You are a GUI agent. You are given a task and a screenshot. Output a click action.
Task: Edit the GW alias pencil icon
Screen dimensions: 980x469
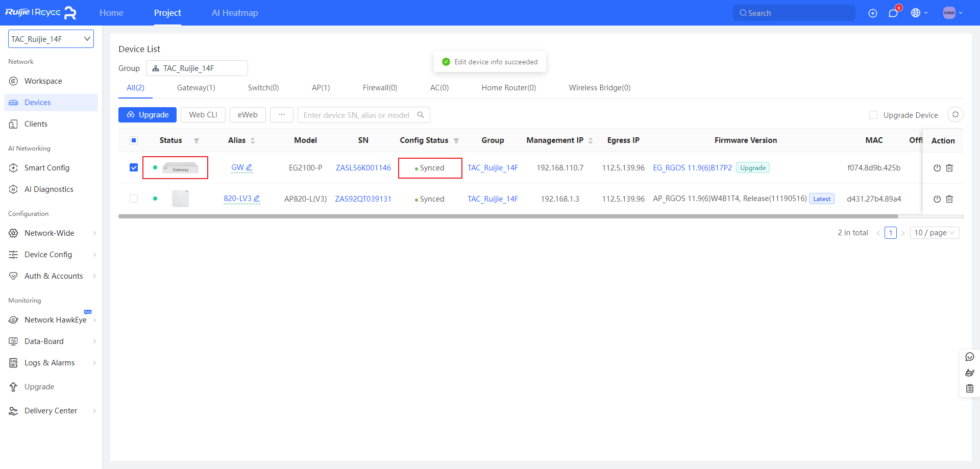[x=249, y=167]
